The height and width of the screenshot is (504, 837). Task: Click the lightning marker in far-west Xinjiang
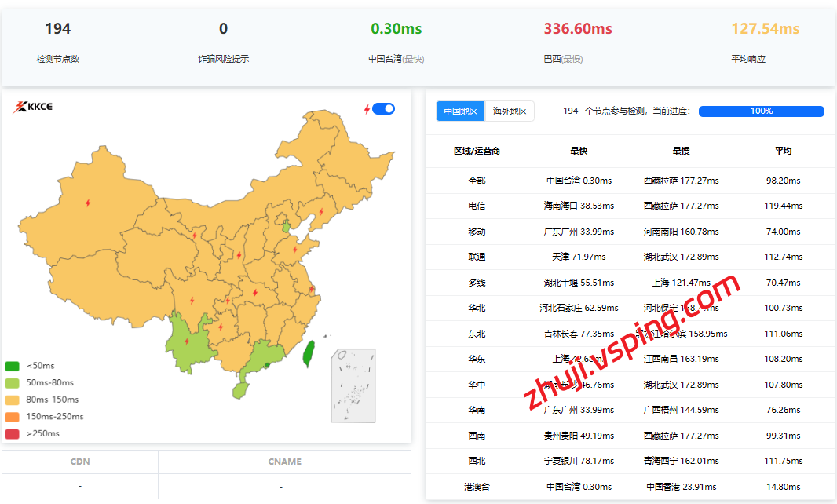pos(87,203)
